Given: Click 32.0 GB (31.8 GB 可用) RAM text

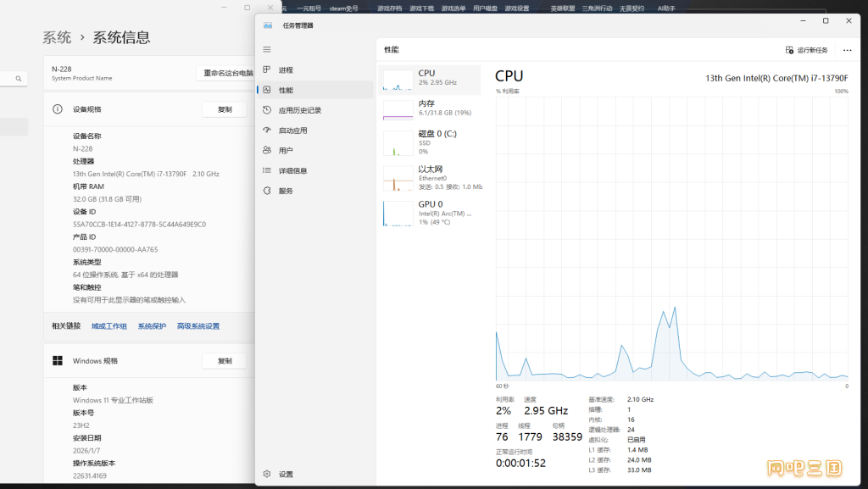Looking at the screenshot, I should [108, 199].
